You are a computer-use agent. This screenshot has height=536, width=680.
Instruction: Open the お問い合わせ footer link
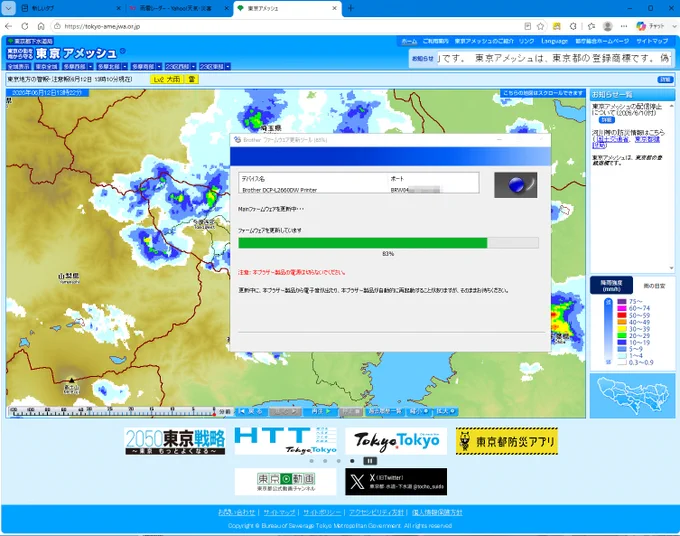(x=236, y=513)
